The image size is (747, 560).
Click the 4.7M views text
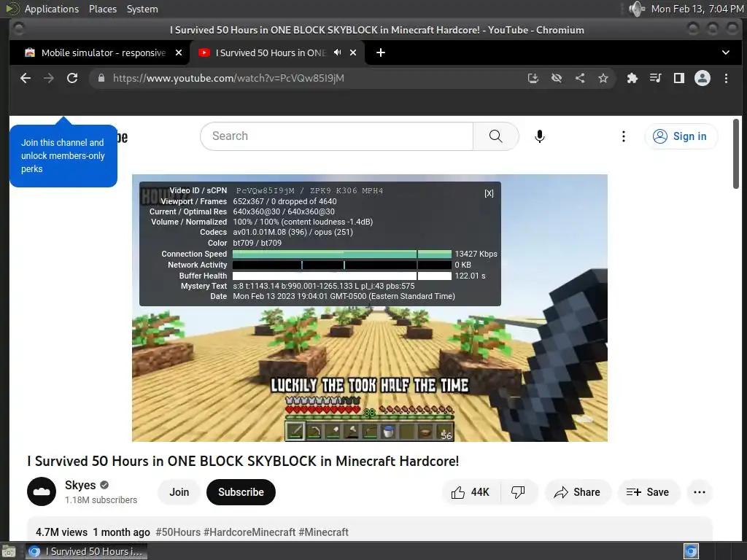[x=61, y=532]
